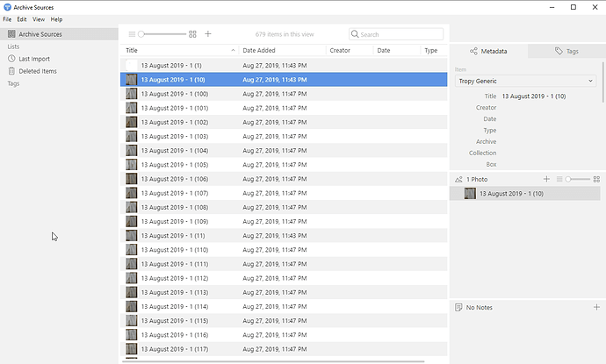The height and width of the screenshot is (364, 606).
Task: Toggle sort direction arrow on Title column
Action: point(233,50)
